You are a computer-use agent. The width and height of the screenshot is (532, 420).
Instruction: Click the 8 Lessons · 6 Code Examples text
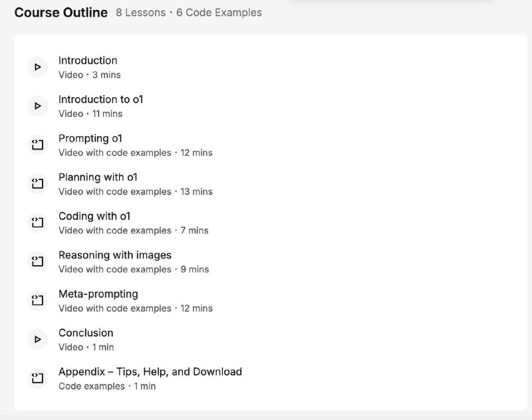189,13
